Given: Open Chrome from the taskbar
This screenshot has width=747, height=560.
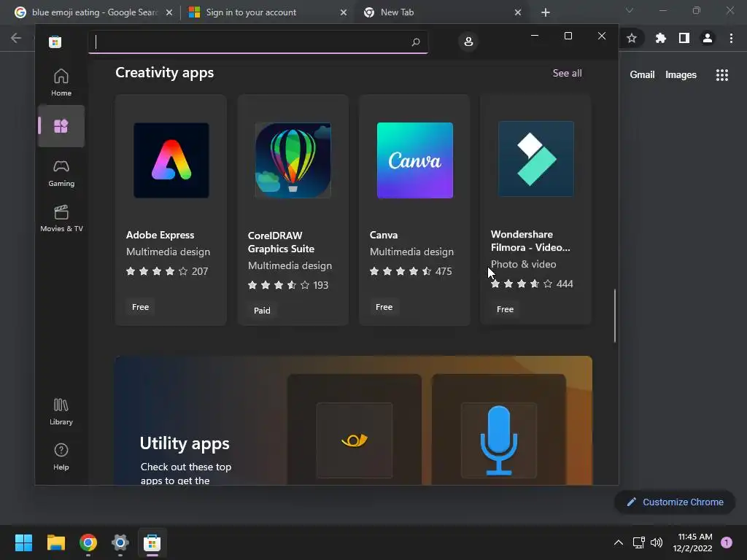Looking at the screenshot, I should tap(88, 542).
